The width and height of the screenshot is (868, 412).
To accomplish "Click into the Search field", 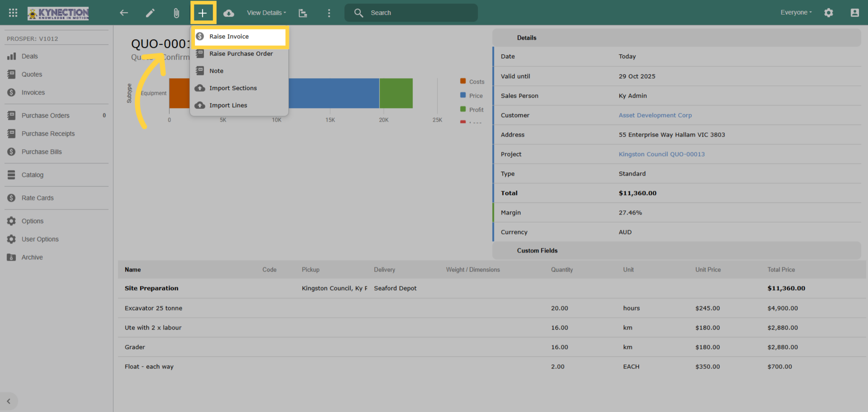I will click(411, 13).
